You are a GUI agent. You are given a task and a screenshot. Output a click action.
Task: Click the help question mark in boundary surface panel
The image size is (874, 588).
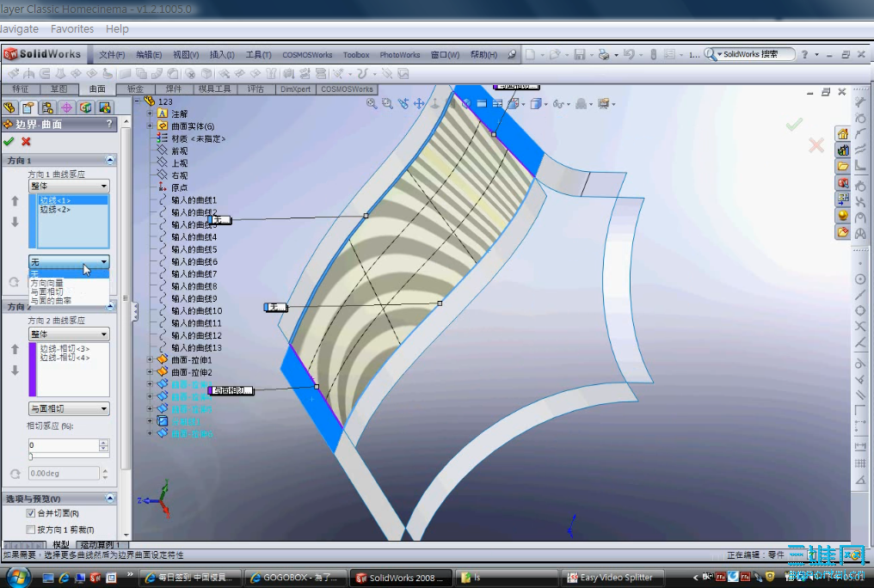click(109, 124)
